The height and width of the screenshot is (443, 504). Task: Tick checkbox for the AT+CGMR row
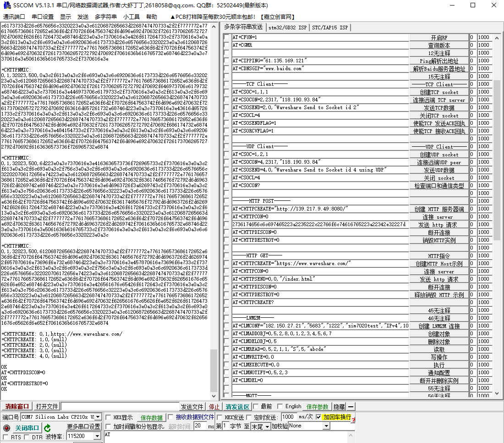coord(227,45)
